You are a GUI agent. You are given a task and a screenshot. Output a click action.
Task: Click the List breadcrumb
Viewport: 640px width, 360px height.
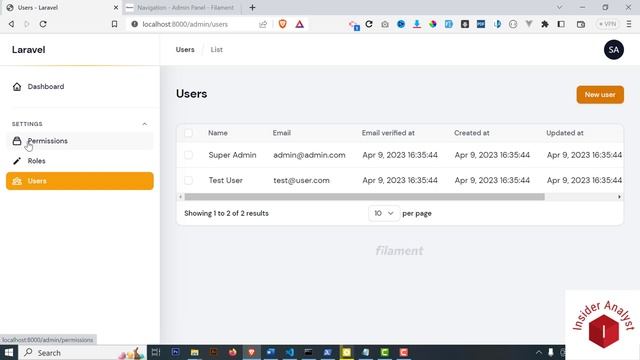tap(216, 50)
